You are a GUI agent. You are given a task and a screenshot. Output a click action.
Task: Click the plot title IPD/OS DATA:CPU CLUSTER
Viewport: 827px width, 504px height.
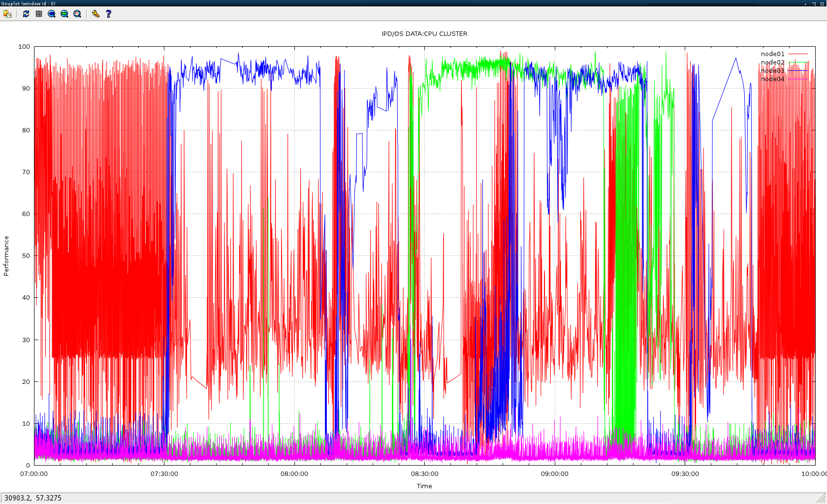[x=424, y=34]
